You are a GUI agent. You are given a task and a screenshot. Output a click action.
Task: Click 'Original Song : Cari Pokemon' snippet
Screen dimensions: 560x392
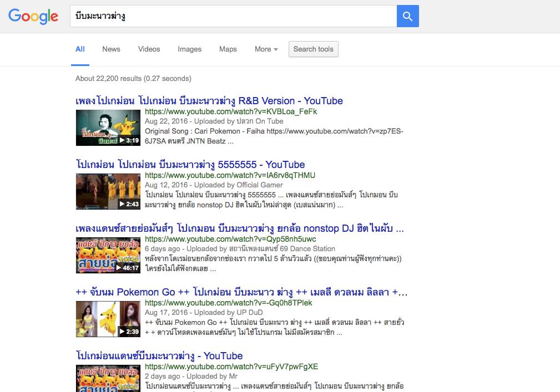point(274,136)
